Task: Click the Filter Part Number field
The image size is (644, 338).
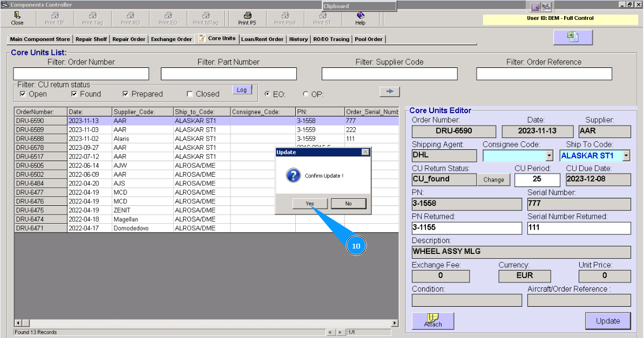Action: (229, 74)
